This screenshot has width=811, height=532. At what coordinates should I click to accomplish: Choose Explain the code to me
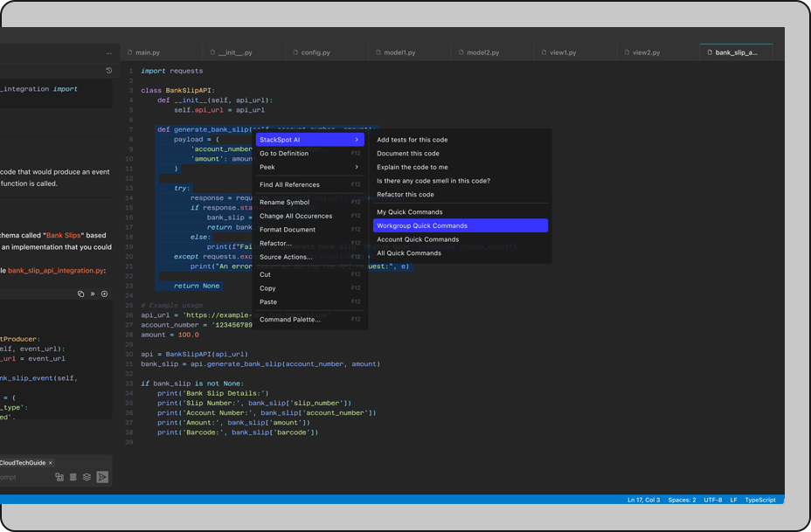[412, 167]
